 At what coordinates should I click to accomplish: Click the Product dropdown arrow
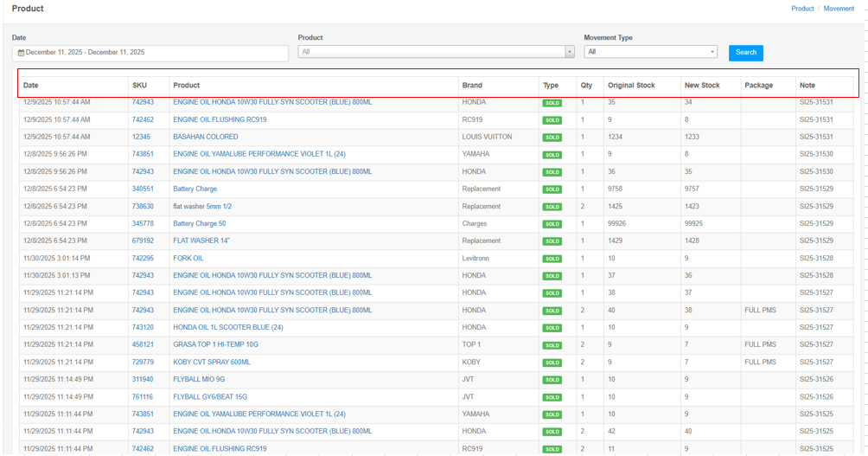pyautogui.click(x=569, y=52)
